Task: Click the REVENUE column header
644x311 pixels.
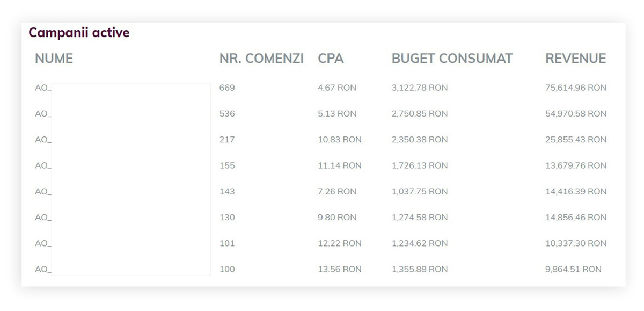Action: (x=575, y=59)
